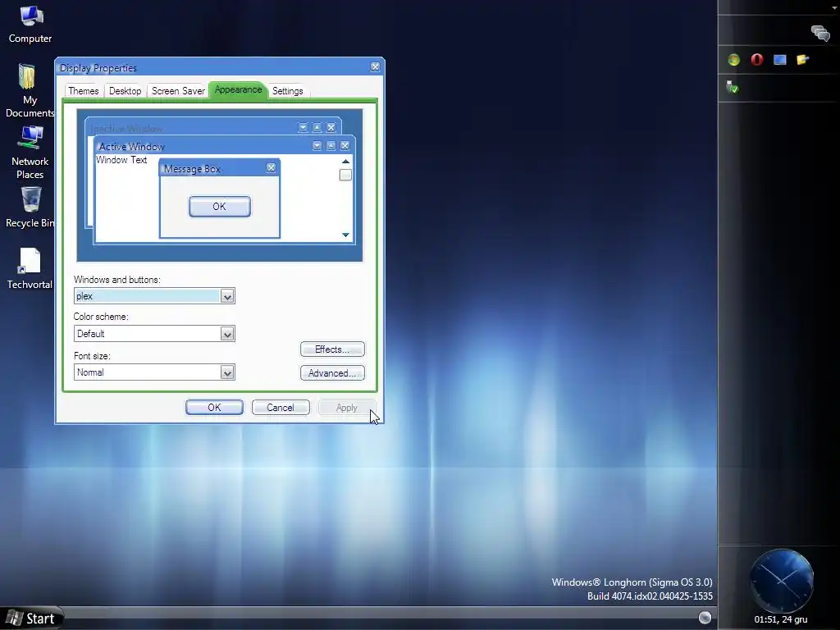
Task: Click the preview scrollbar down arrow
Action: click(x=345, y=235)
